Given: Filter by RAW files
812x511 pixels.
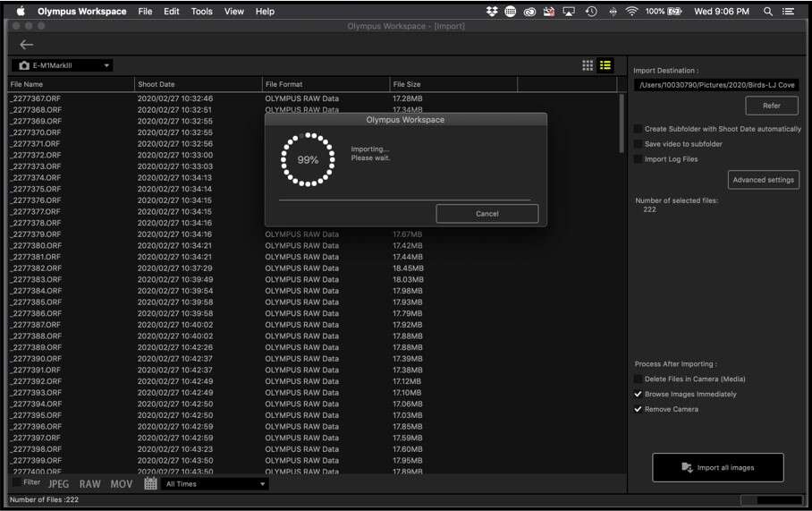Looking at the screenshot, I should (89, 484).
